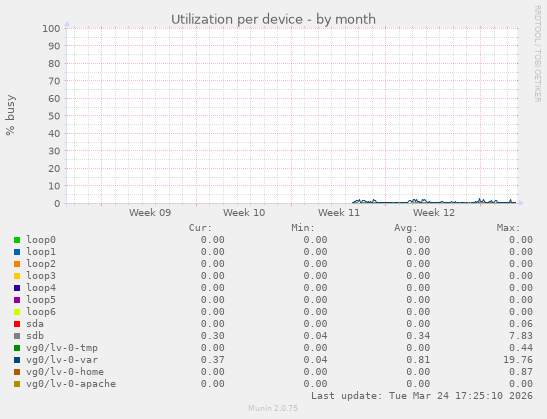Click the Min: column header
The image size is (547, 419).
(x=303, y=228)
